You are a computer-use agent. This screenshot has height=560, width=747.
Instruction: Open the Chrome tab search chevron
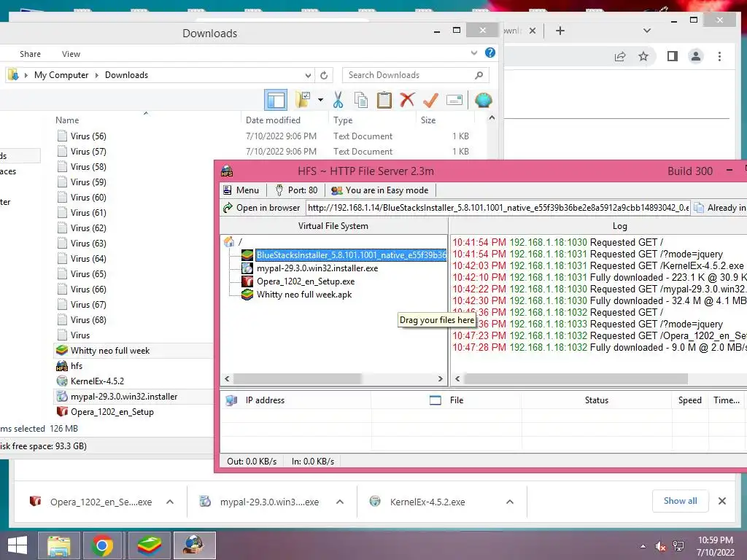coord(646,31)
